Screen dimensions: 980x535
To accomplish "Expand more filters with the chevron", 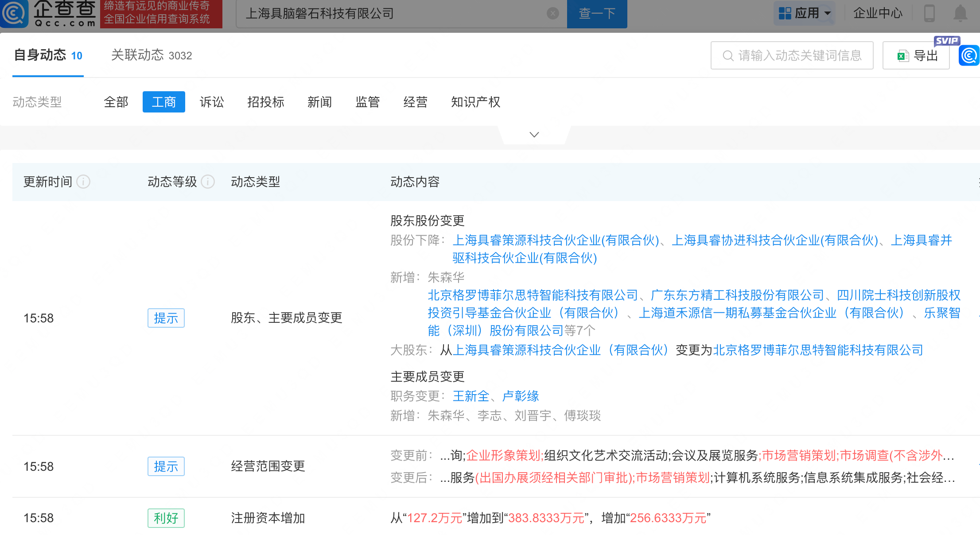I will point(534,135).
